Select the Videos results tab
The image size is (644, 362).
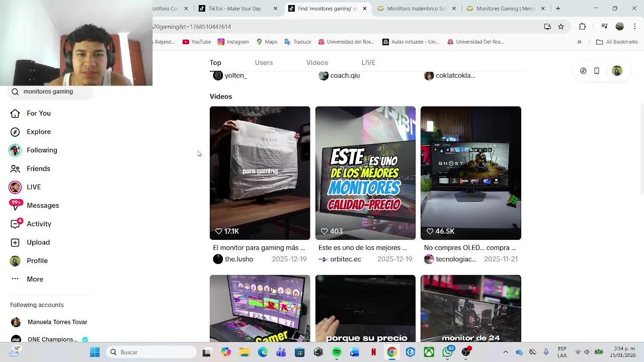pyautogui.click(x=317, y=63)
